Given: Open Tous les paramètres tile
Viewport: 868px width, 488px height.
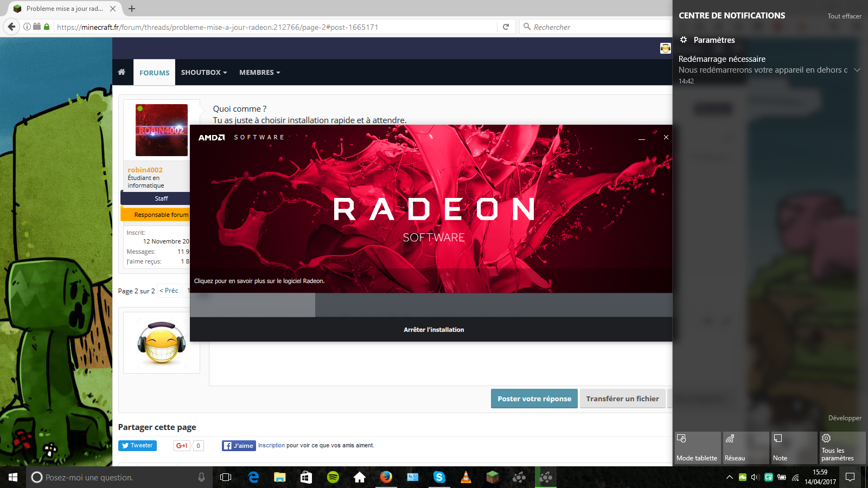Looking at the screenshot, I should 843,447.
